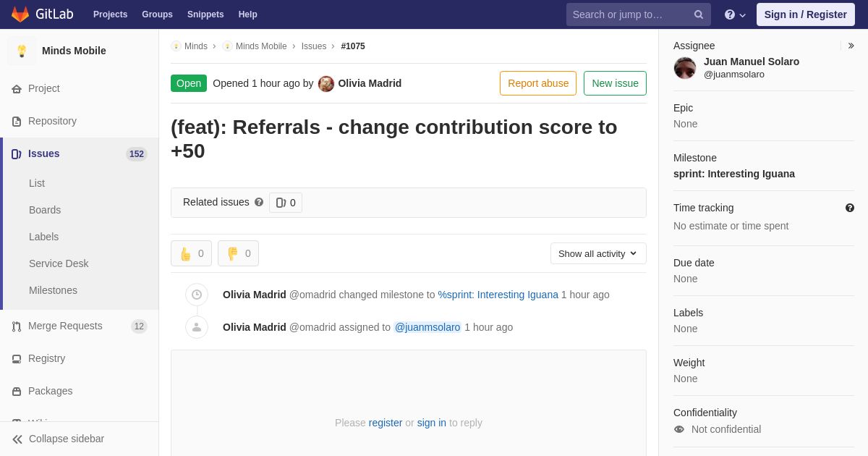Give a thumbs up reaction

tap(191, 253)
